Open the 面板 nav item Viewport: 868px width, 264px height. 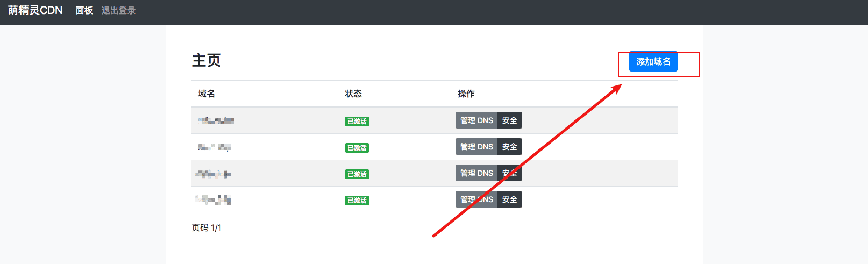tap(84, 10)
